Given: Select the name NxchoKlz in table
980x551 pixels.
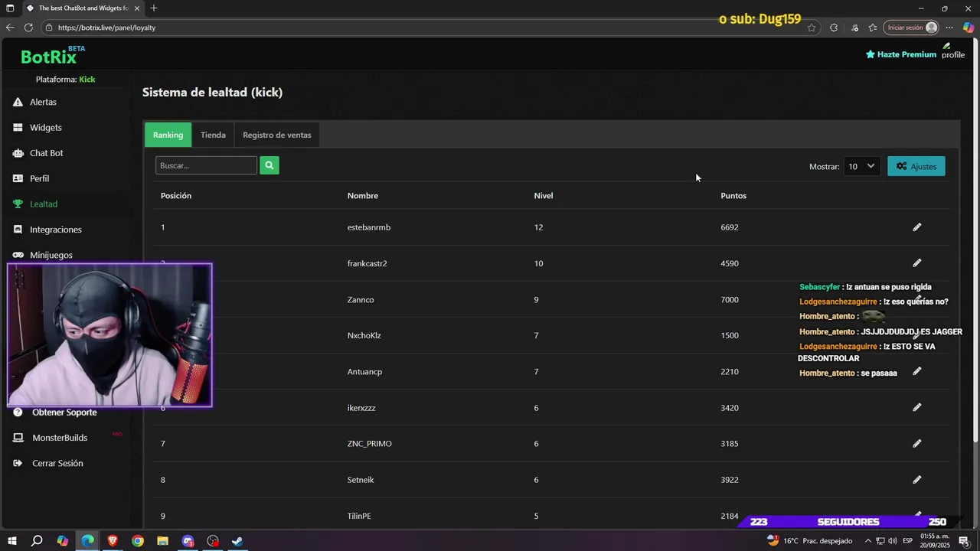Looking at the screenshot, I should pos(364,335).
